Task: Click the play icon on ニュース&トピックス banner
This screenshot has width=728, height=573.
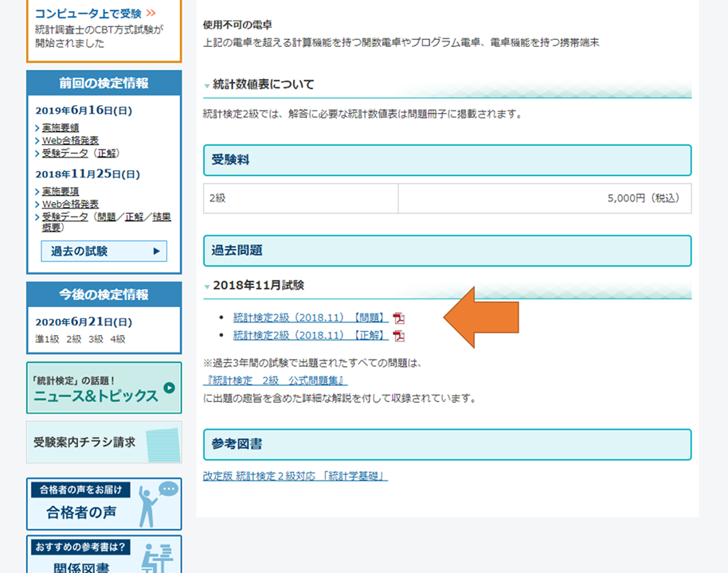Action: (169, 388)
